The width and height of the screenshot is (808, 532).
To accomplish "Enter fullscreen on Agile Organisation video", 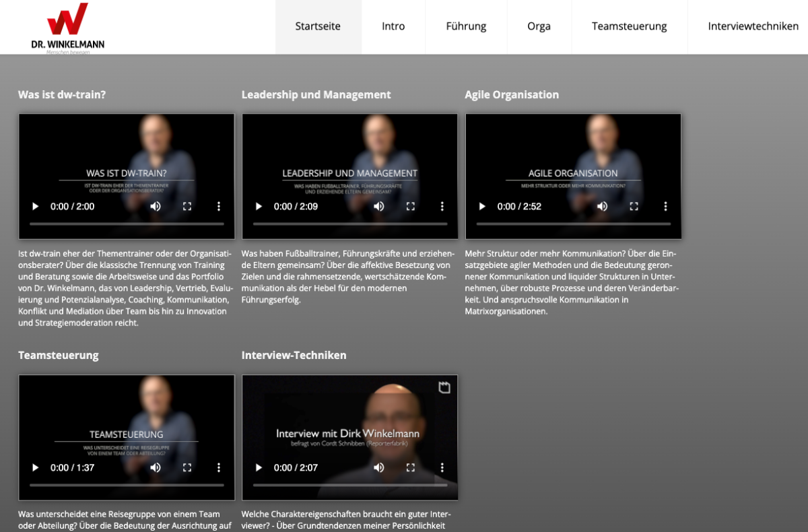I will pyautogui.click(x=634, y=207).
